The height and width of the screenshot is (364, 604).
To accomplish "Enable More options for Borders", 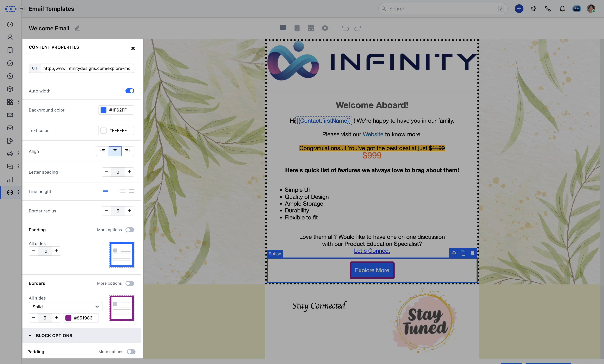I will [130, 283].
